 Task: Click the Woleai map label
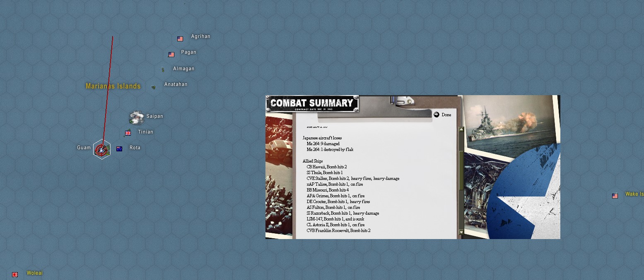35,273
